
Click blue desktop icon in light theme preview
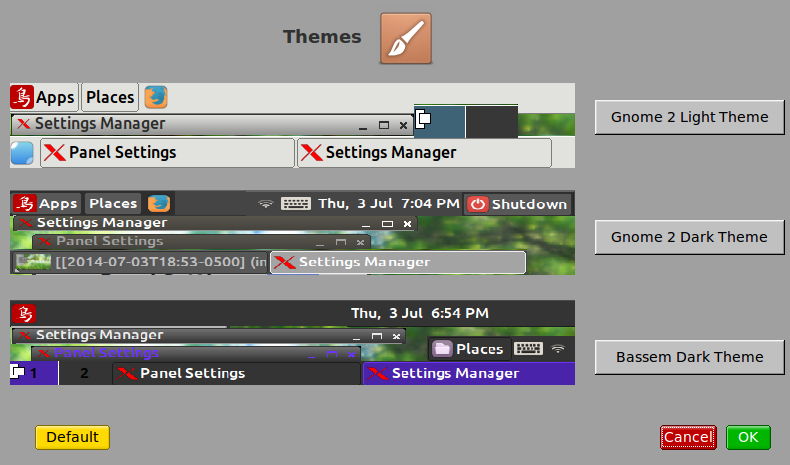(22, 153)
